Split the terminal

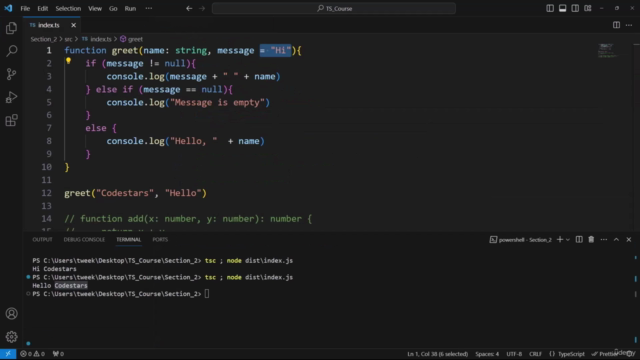click(579, 240)
